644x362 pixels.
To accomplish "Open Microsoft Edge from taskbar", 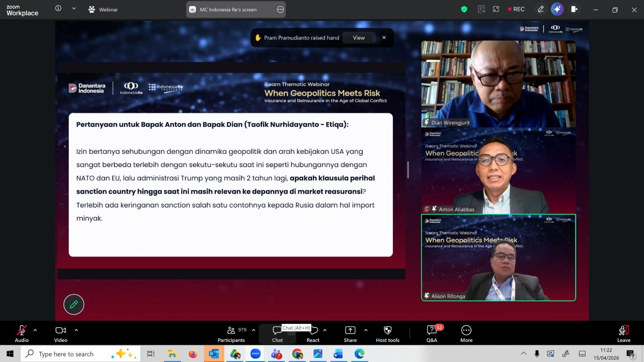I will (x=359, y=354).
